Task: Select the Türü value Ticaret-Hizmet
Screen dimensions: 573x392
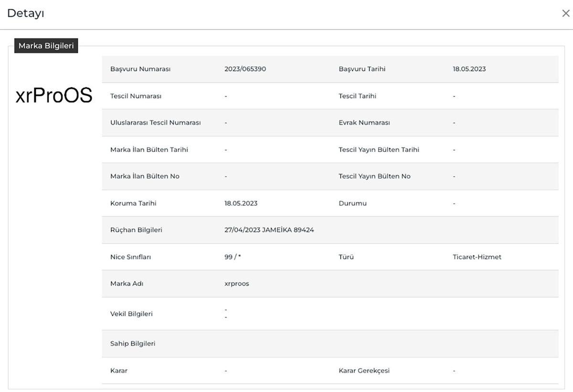Action: (x=477, y=257)
